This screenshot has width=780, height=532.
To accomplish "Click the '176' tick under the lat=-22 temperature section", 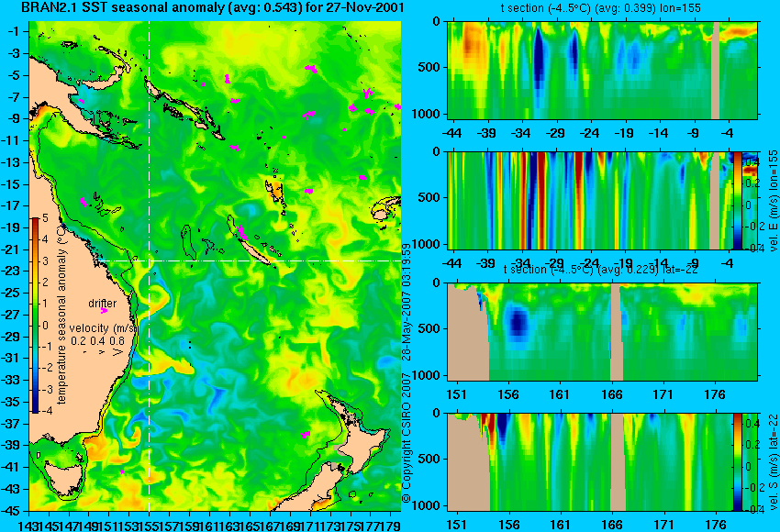I will 716,394.
